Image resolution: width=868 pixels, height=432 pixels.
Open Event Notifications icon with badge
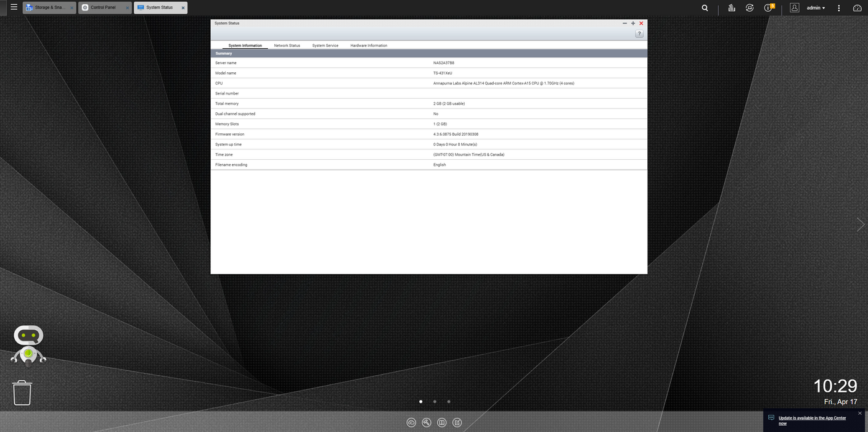pyautogui.click(x=769, y=8)
